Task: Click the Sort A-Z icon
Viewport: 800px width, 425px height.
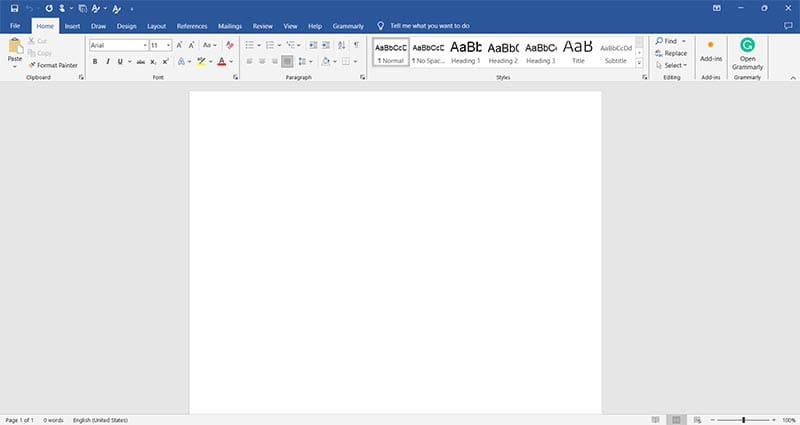Action: (x=341, y=45)
